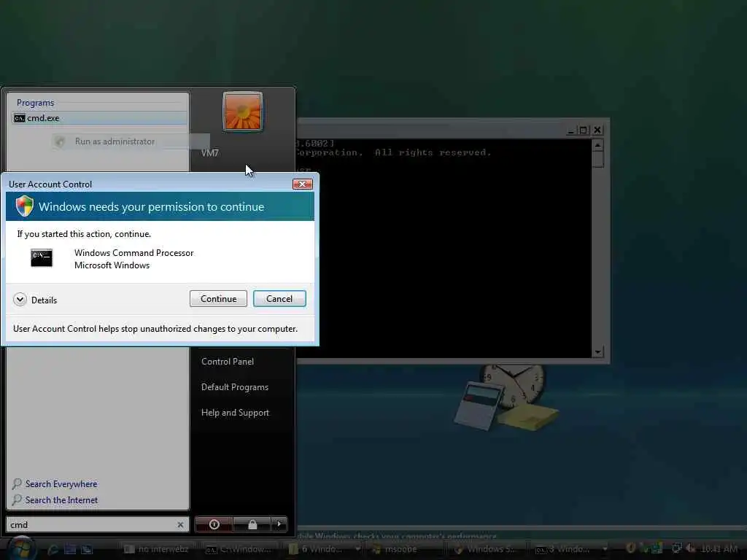Open Help and Support
The width and height of the screenshot is (747, 560).
click(x=235, y=413)
